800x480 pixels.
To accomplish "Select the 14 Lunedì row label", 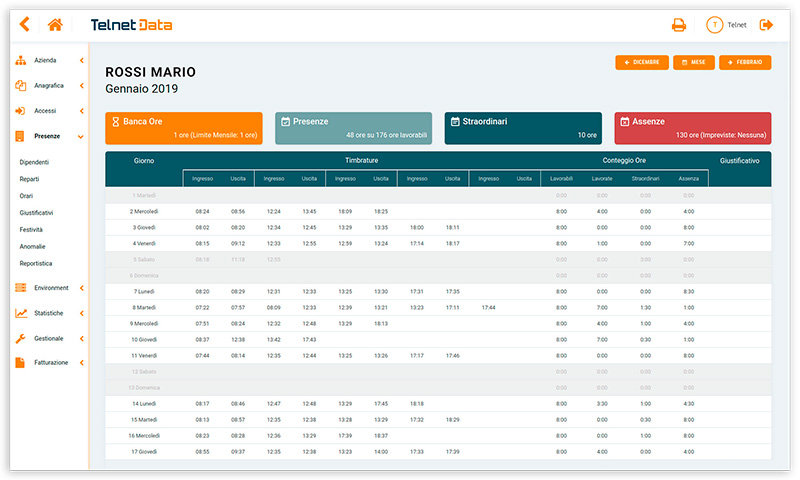I will tap(144, 403).
